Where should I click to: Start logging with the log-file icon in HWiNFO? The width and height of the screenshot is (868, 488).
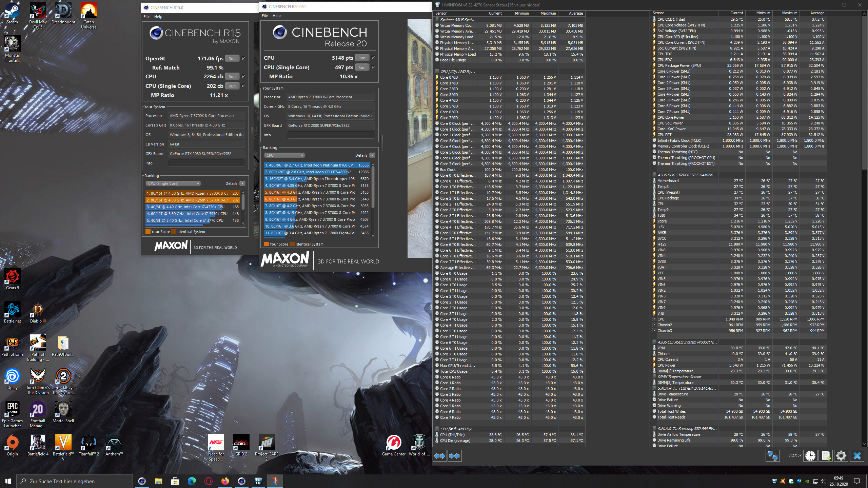click(x=826, y=455)
